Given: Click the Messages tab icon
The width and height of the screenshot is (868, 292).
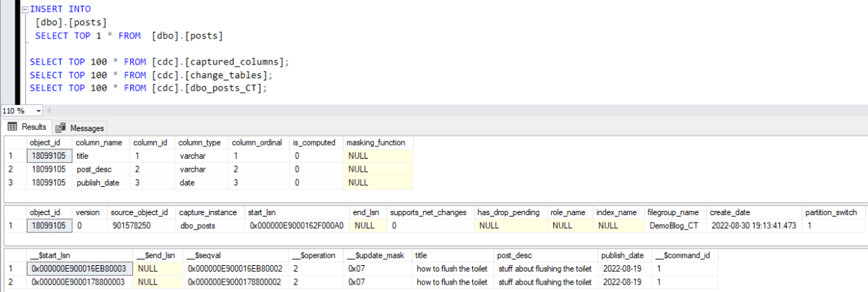Looking at the screenshot, I should [x=61, y=128].
